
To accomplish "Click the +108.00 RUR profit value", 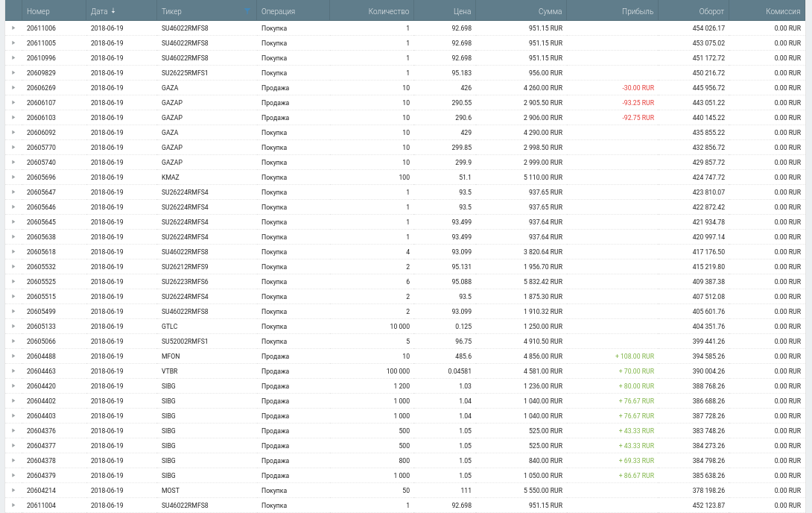I will coord(635,356).
